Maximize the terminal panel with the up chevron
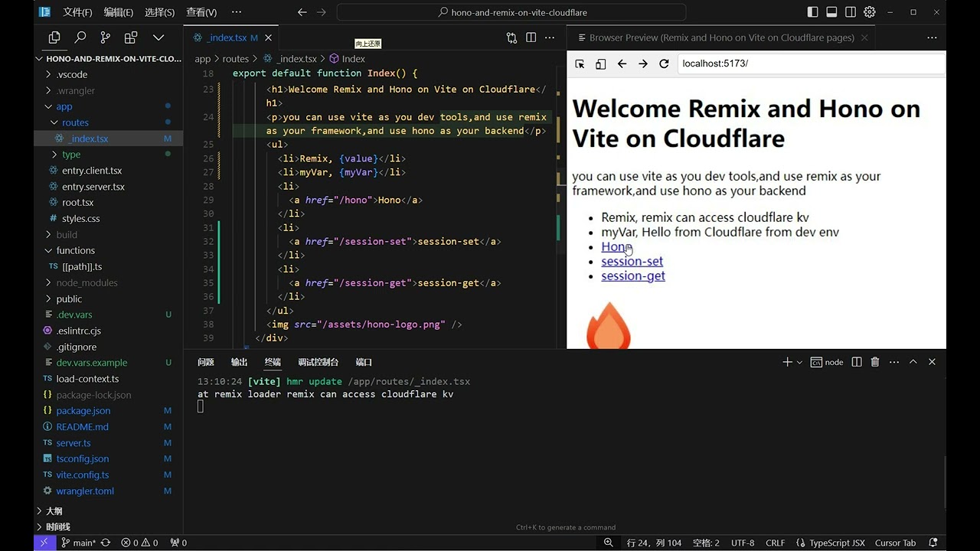980x551 pixels. coord(913,362)
